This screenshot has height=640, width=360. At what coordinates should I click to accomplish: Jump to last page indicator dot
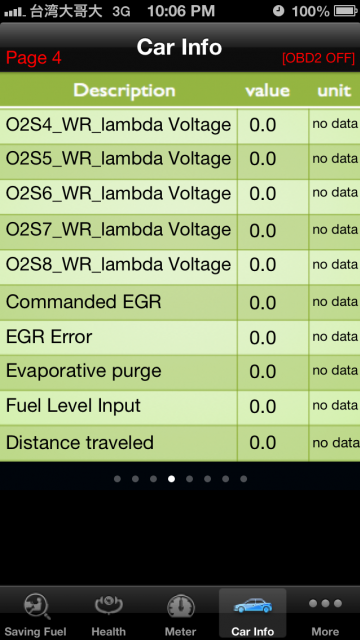[x=244, y=479]
